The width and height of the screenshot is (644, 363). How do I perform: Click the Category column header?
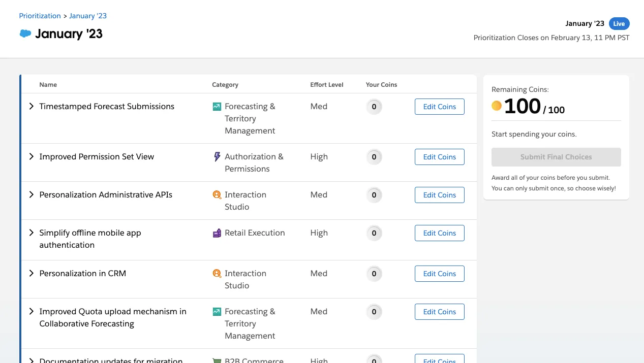[225, 85]
